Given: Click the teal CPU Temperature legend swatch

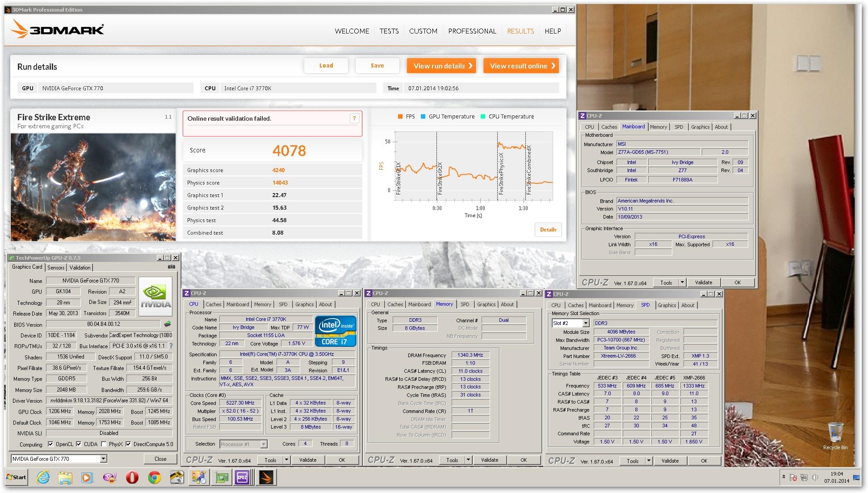Looking at the screenshot, I should click(482, 116).
